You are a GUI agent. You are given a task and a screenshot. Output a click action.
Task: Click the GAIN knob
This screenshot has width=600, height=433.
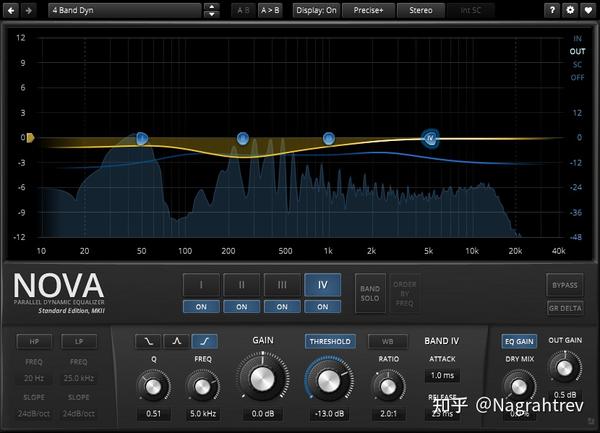coord(262,378)
